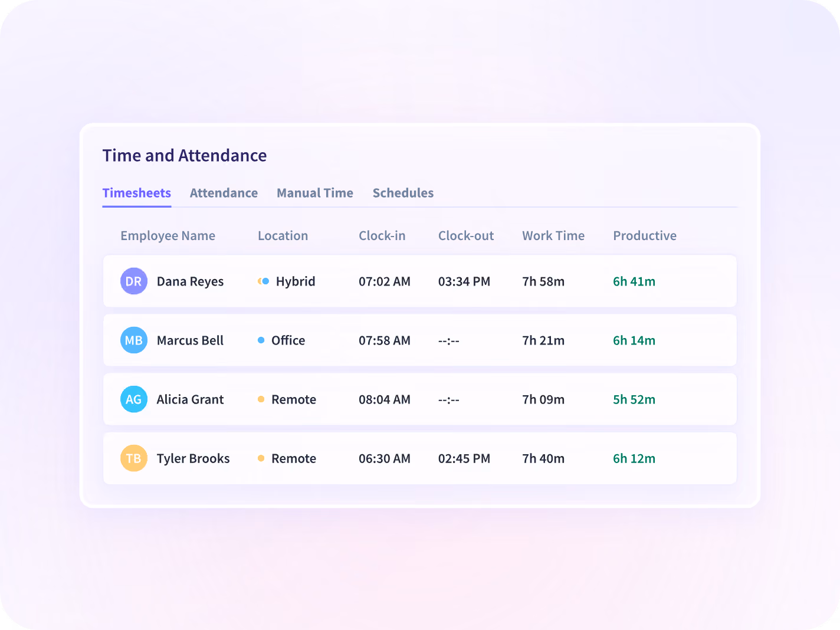Click Marcus Bell's empty clock-out value
Viewport: 840px width, 630px height.
[x=449, y=341]
